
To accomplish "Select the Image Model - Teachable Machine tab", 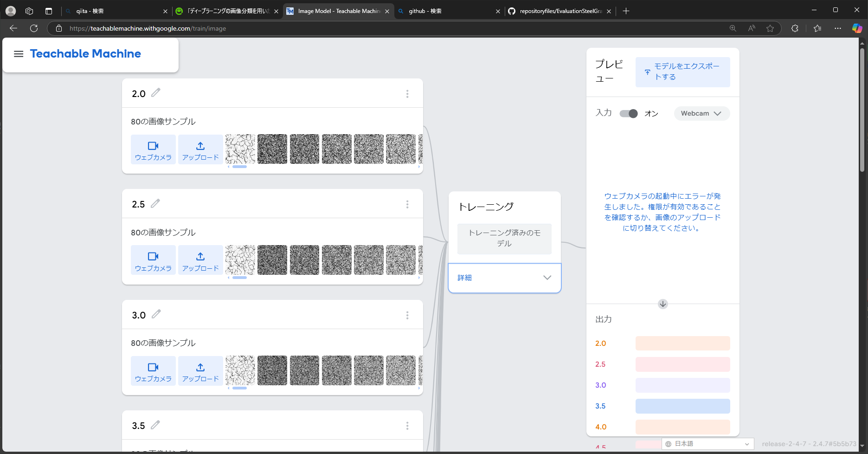I will pos(338,11).
